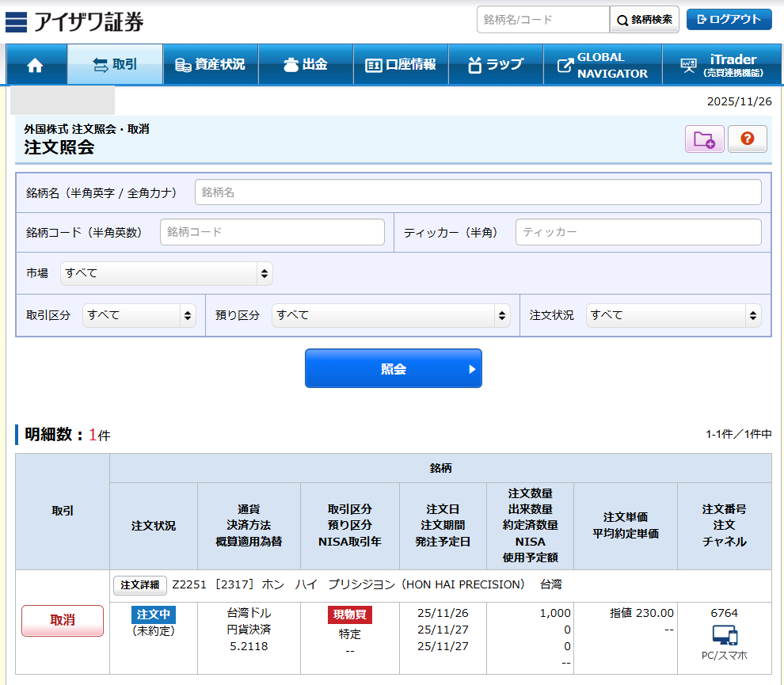Open 注文詳細 for HON HAI order
784x685 pixels.
[x=140, y=585]
